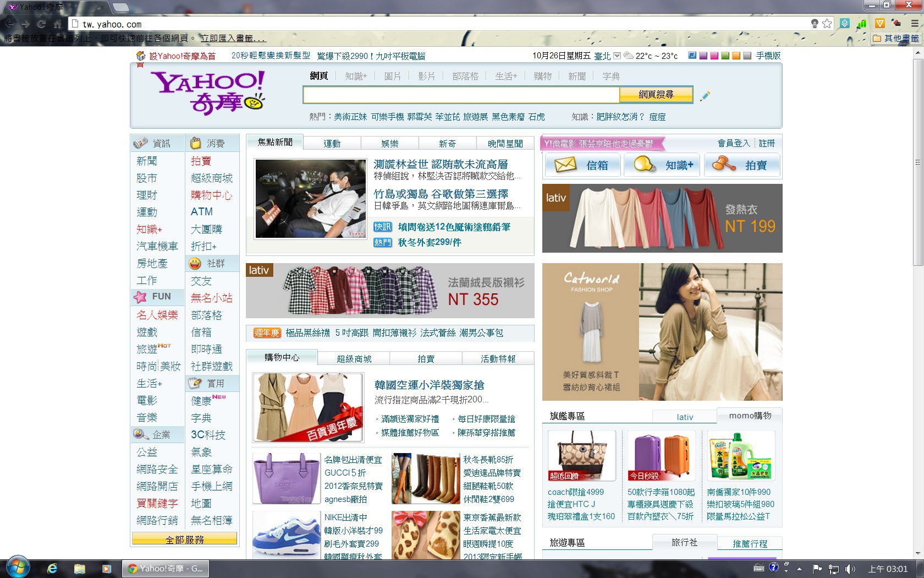Open the 名人娛樂 sidebar link
The image size is (924, 578).
[157, 315]
